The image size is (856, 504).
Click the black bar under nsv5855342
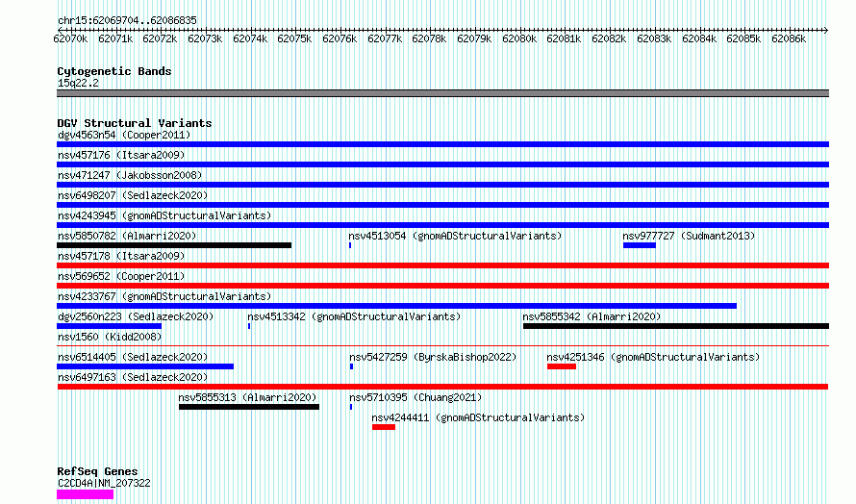click(x=676, y=326)
